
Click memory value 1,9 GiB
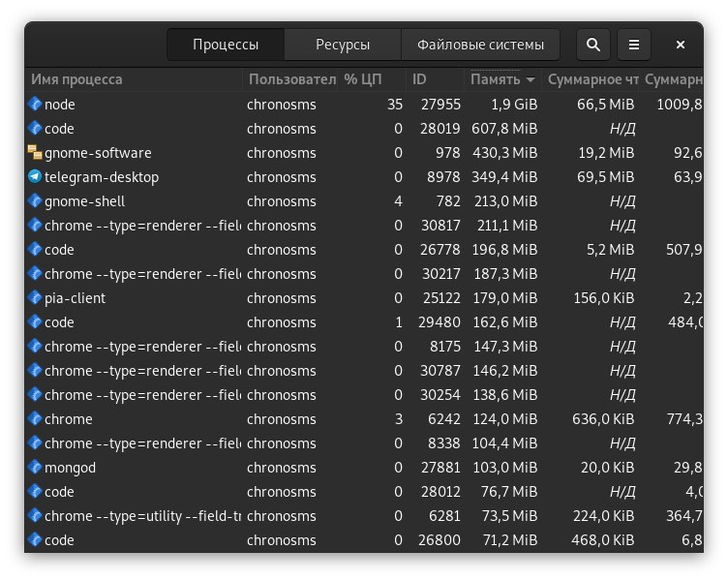pyautogui.click(x=514, y=105)
